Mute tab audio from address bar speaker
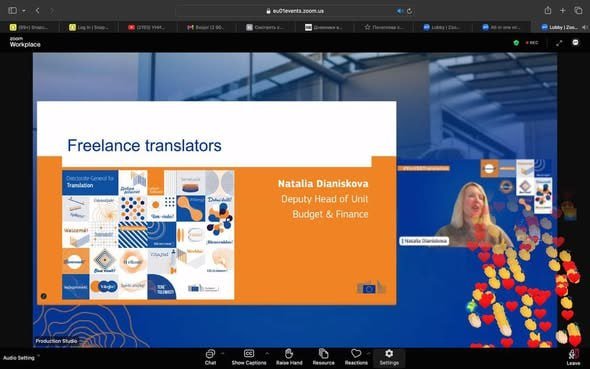590x369 pixels. [x=400, y=11]
